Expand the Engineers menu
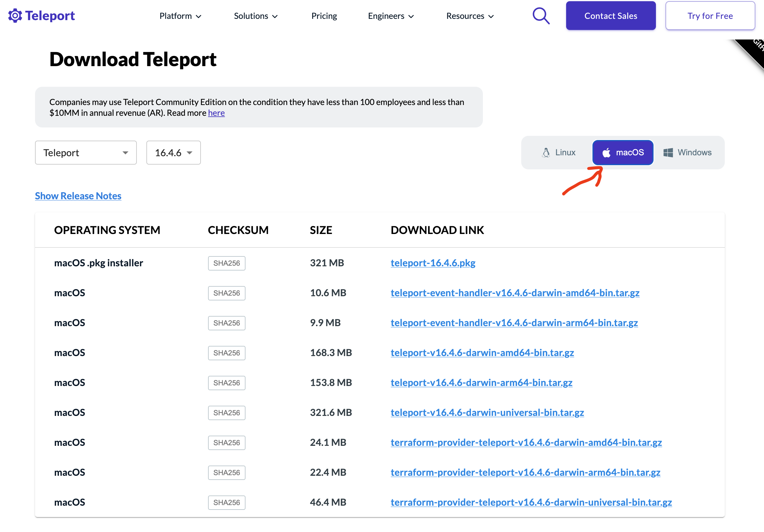The height and width of the screenshot is (532, 764). [391, 16]
